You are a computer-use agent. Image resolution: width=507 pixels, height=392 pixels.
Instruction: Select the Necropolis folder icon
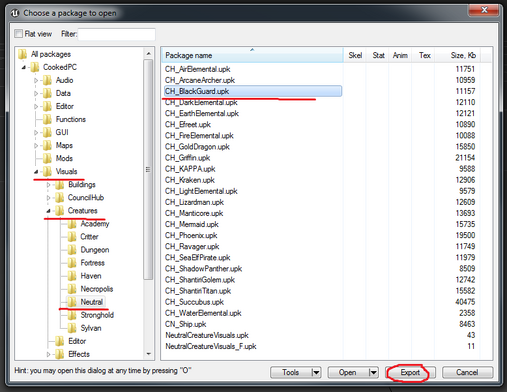(x=72, y=289)
